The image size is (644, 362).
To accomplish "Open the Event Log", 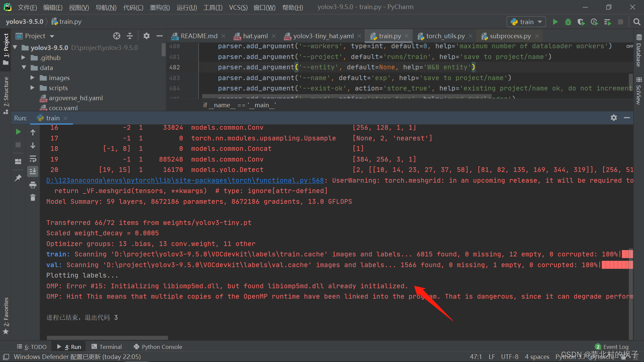I will tap(612, 347).
